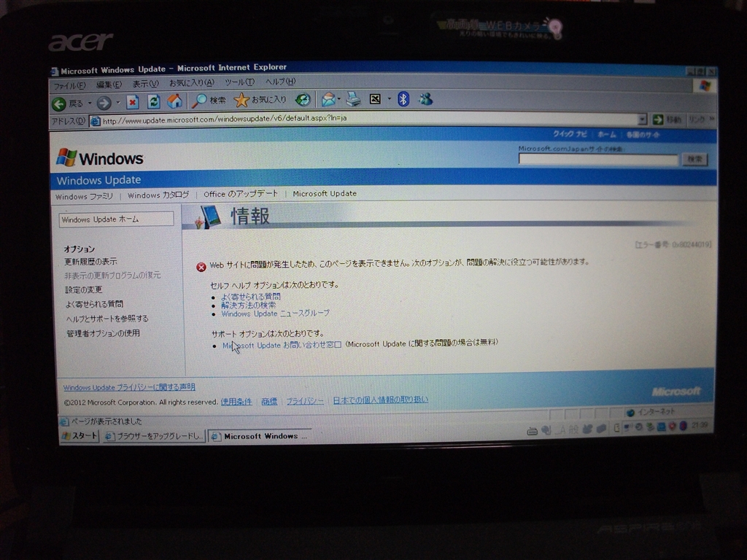Click the Bluetooth toolbar icon
Screen dimensions: 747x560
pyautogui.click(x=403, y=99)
